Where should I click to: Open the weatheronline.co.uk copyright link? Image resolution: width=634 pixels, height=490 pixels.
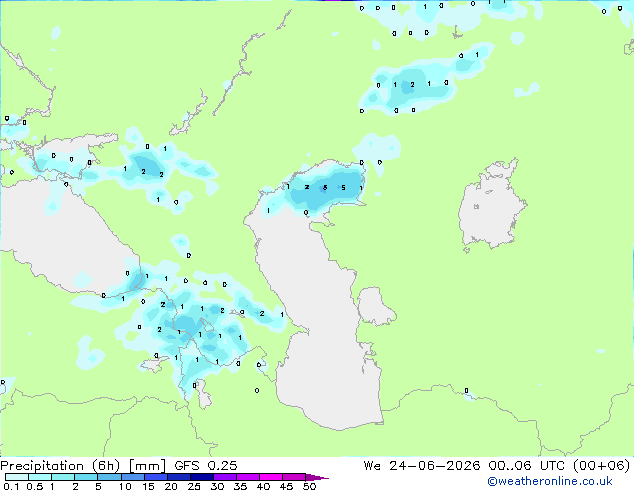pyautogui.click(x=550, y=481)
